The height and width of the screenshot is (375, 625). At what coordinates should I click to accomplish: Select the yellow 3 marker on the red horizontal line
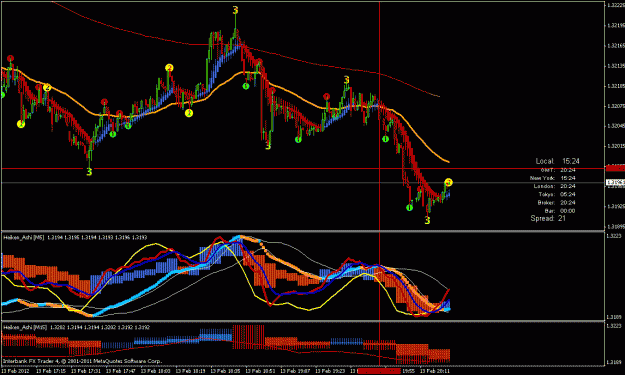pyautogui.click(x=89, y=172)
